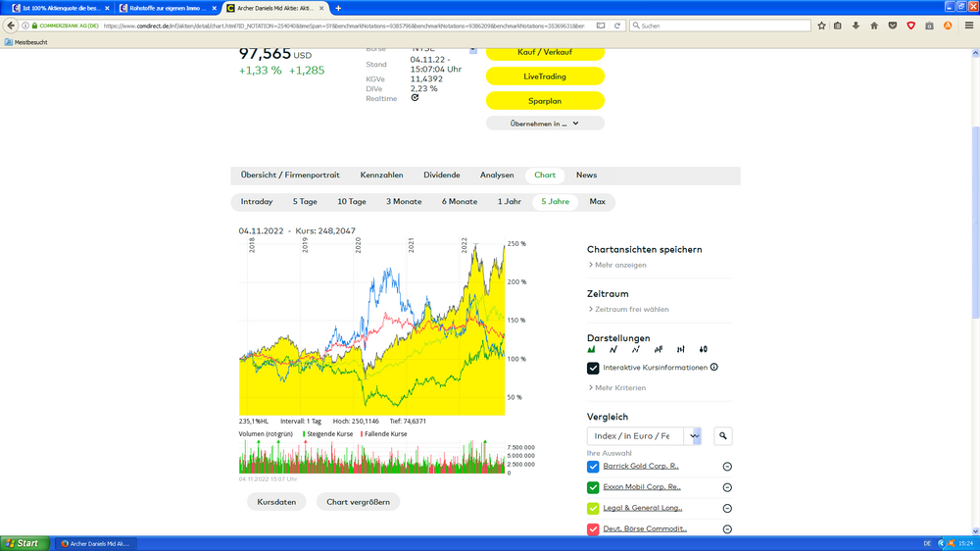980x551 pixels.
Task: Click the magnifier search button in Vergleich
Action: point(722,436)
